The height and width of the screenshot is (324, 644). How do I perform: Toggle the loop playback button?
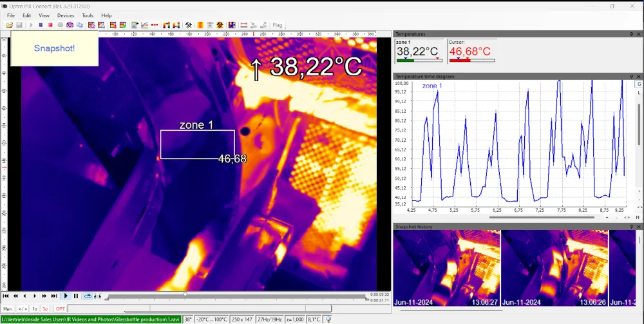[88, 296]
